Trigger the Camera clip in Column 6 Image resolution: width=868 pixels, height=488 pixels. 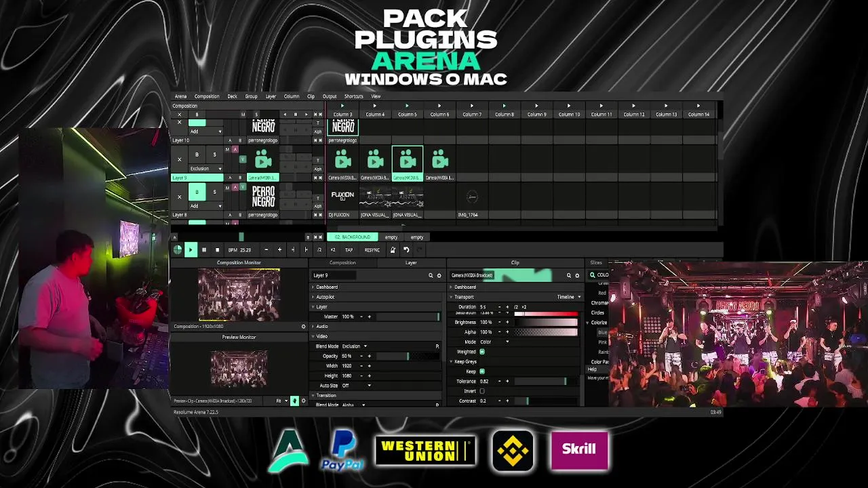[x=440, y=160]
